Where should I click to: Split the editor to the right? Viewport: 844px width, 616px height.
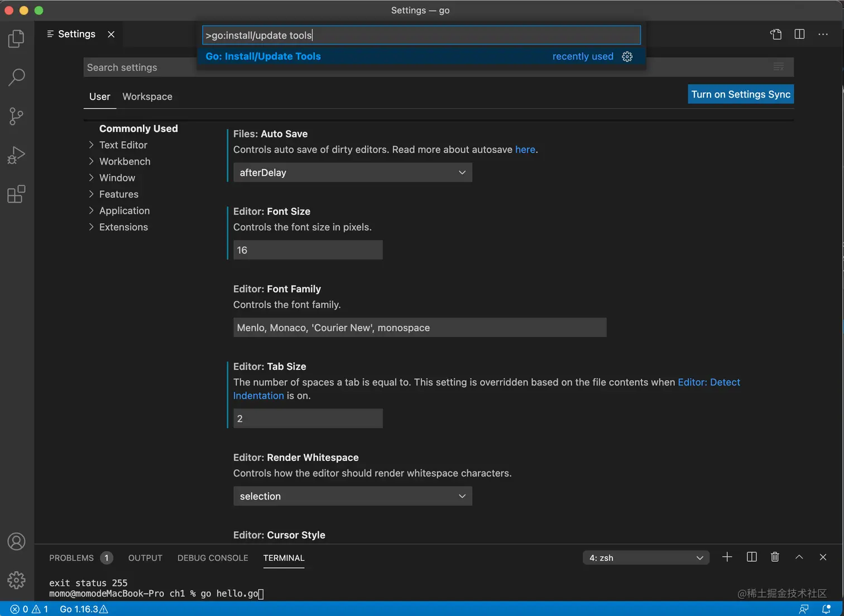(x=799, y=34)
